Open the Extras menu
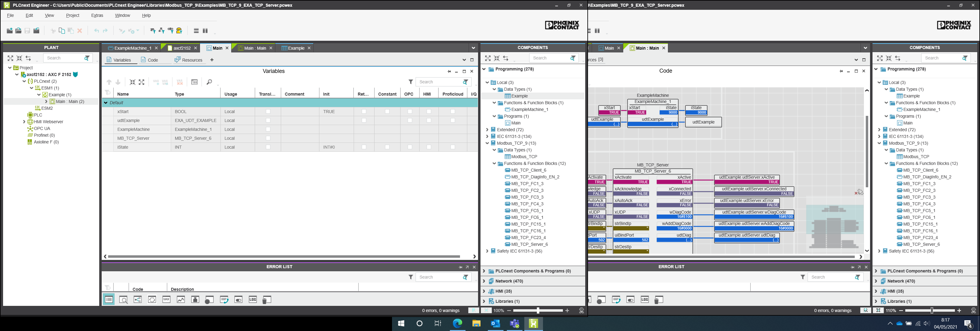The width and height of the screenshot is (980, 331). [97, 15]
